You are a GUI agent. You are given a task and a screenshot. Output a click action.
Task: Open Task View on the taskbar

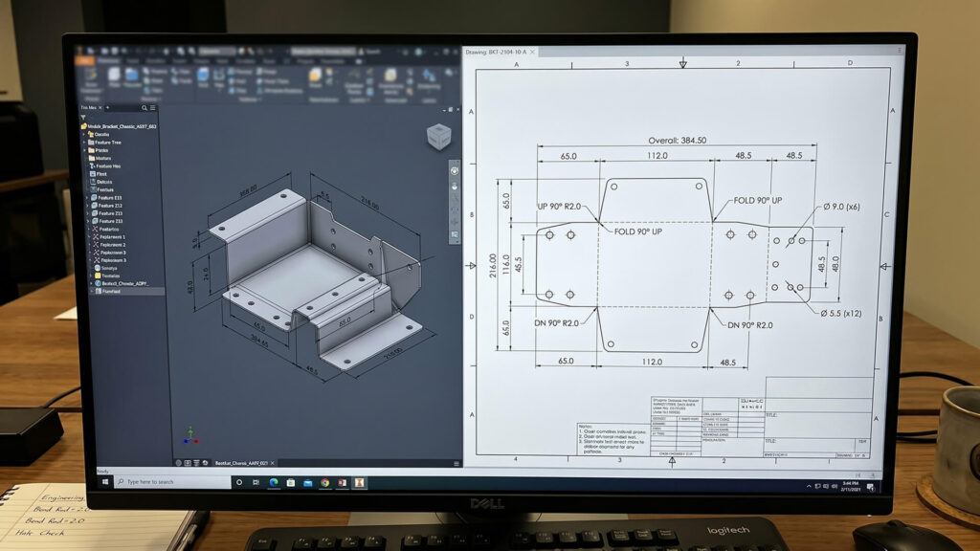tap(256, 482)
